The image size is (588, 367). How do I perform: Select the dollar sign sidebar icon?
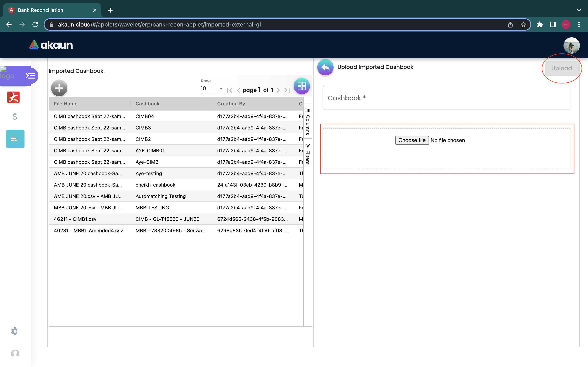[15, 116]
